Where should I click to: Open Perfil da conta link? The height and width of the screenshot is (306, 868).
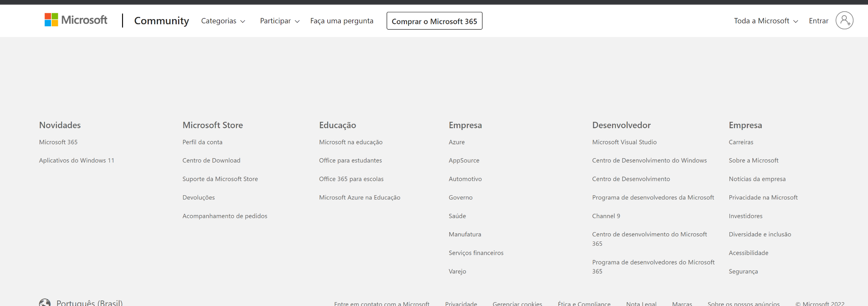tap(203, 142)
